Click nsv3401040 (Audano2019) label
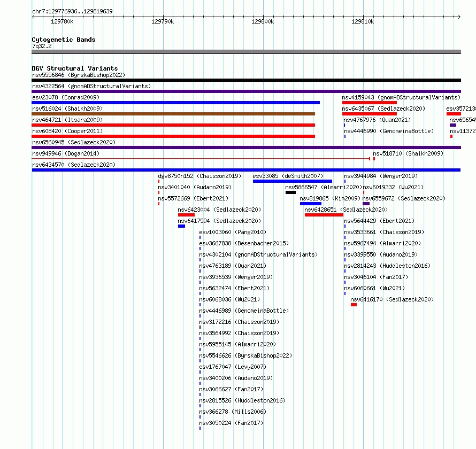The height and width of the screenshot is (449, 476). [x=195, y=187]
